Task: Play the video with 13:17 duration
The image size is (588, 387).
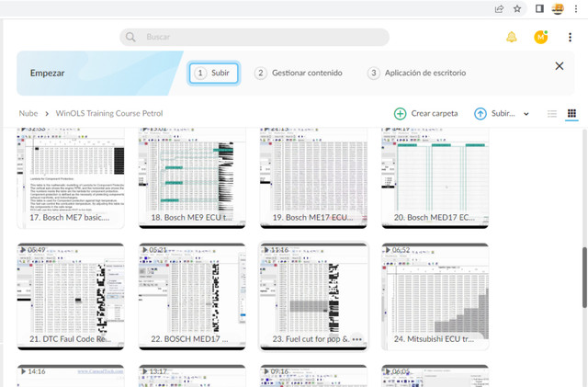Action: click(192, 376)
